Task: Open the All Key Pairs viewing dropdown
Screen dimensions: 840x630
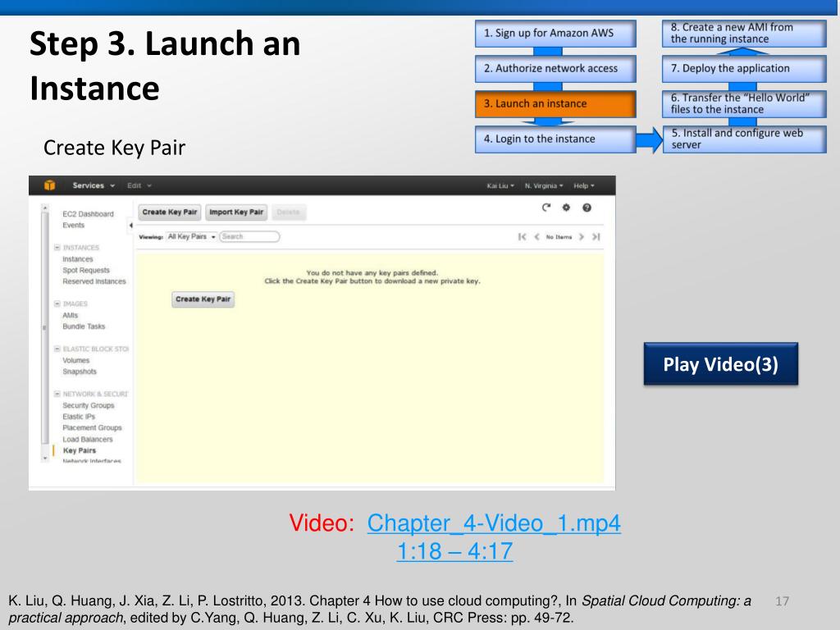Action: click(x=191, y=236)
